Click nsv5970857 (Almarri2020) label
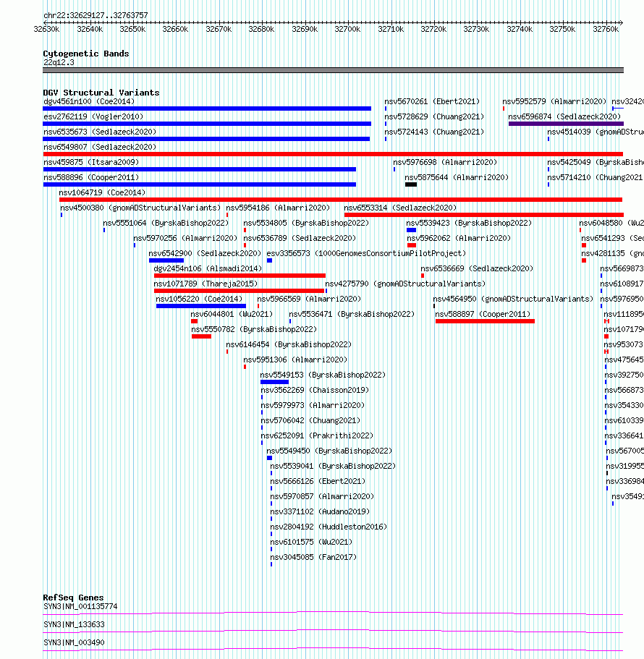This screenshot has width=644, height=659. tap(322, 496)
